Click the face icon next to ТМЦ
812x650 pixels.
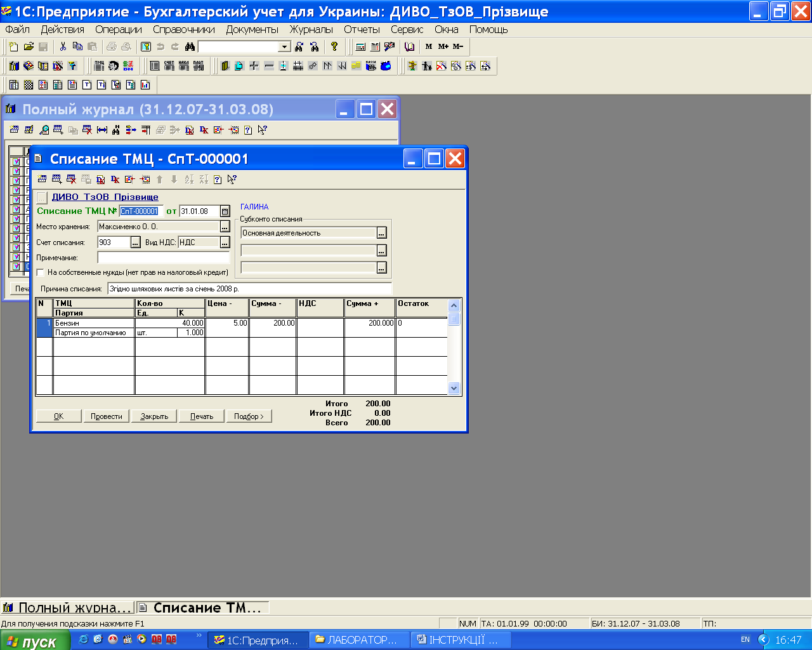pos(114,65)
